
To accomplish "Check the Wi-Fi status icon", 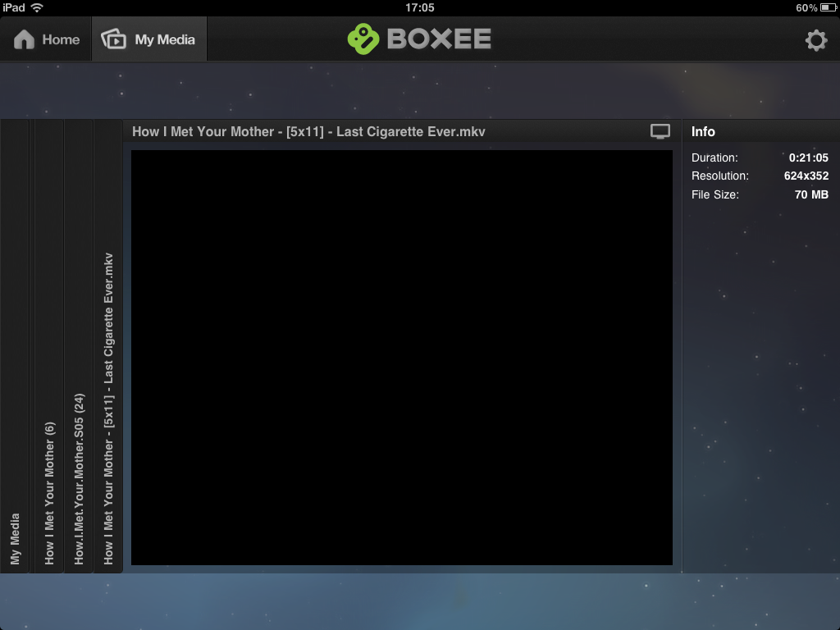I will 37,7.
